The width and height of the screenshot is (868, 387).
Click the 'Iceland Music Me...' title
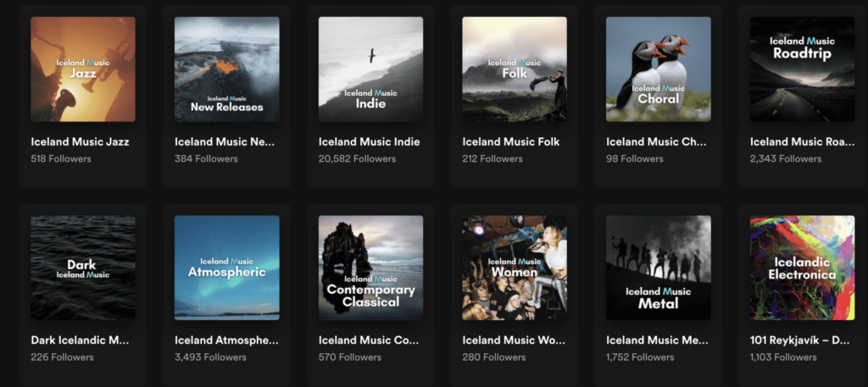[x=657, y=340]
